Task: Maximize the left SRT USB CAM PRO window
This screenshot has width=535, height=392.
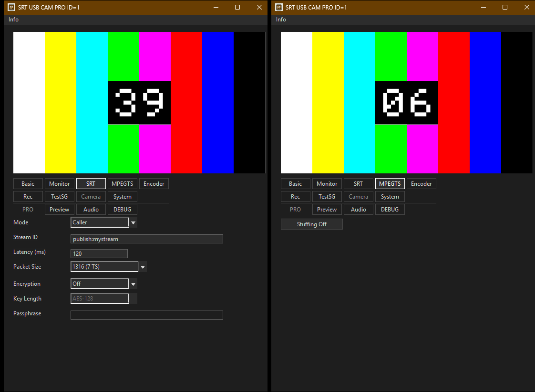Action: point(237,7)
